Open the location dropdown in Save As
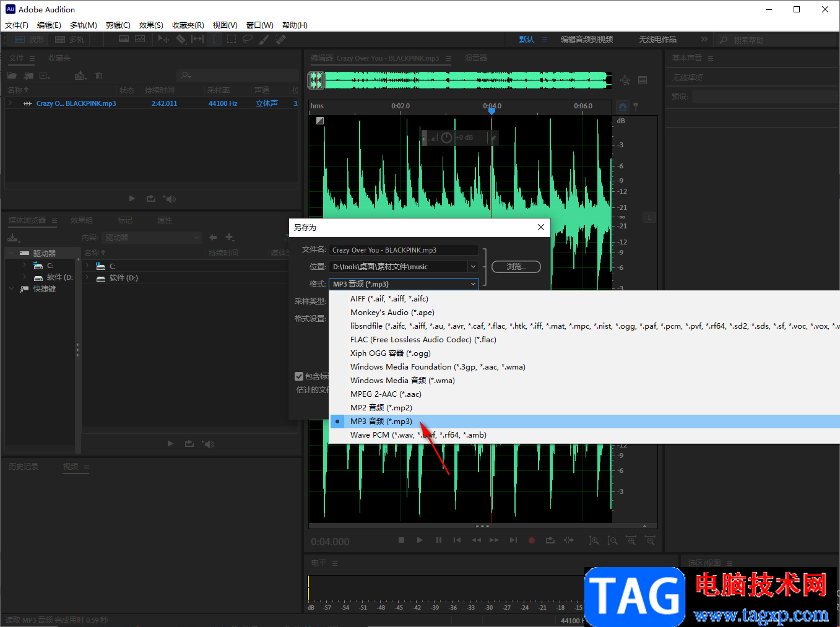Viewport: 840px width, 627px height. [473, 267]
